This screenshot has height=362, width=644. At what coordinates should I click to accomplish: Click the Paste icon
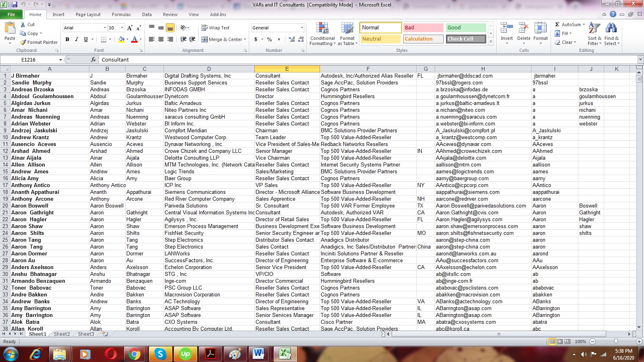10,28
